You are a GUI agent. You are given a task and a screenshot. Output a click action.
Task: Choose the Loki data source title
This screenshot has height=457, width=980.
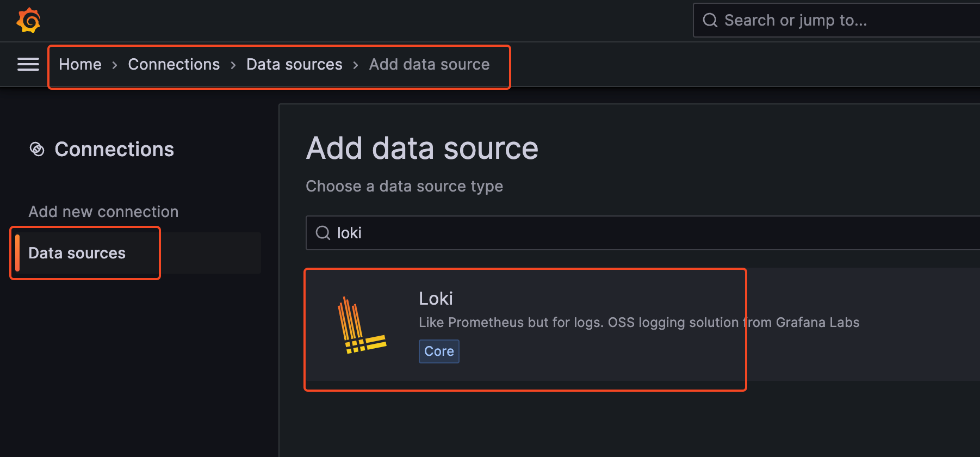pos(436,298)
